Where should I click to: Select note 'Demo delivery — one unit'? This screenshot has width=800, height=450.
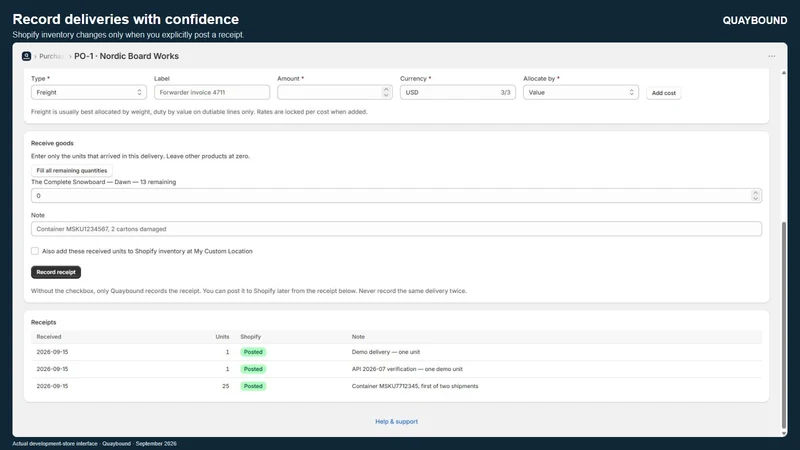coord(386,352)
